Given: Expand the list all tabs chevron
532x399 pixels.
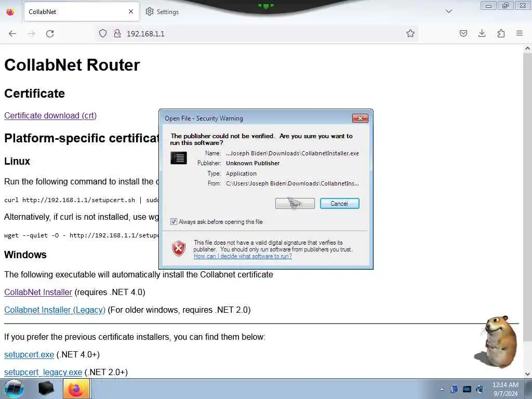Looking at the screenshot, I should 449,11.
